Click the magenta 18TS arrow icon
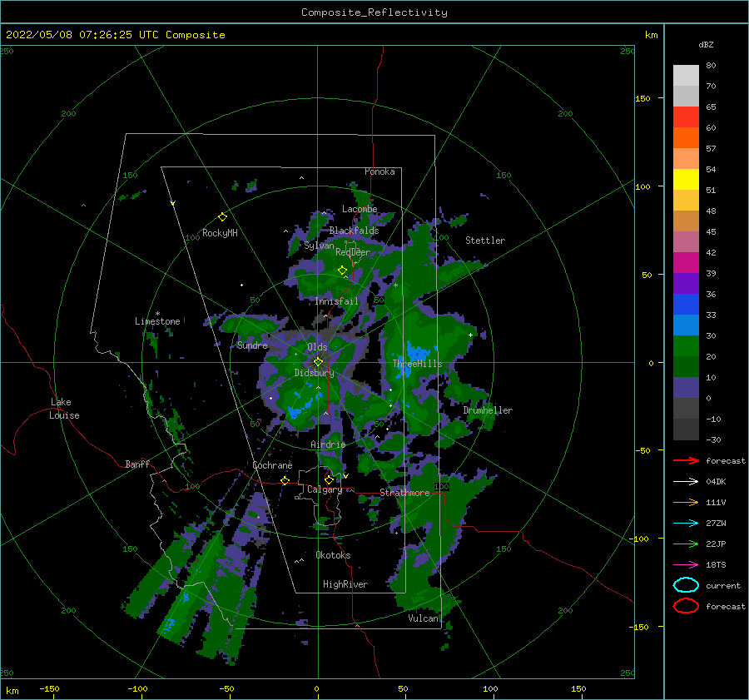 [x=686, y=565]
